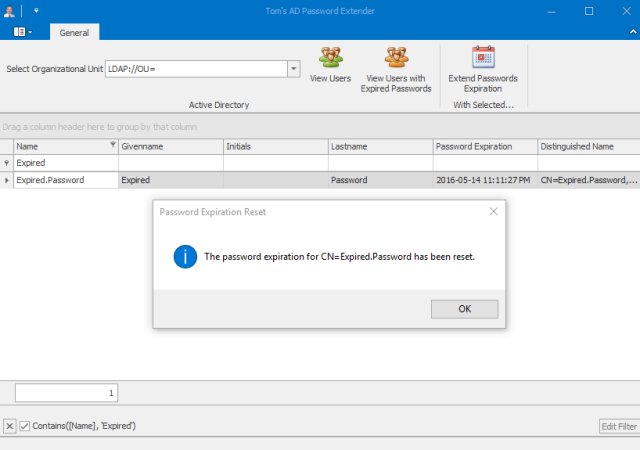Click the Distinguished Name column header
Screen dimensions: 640x450
coord(589,147)
